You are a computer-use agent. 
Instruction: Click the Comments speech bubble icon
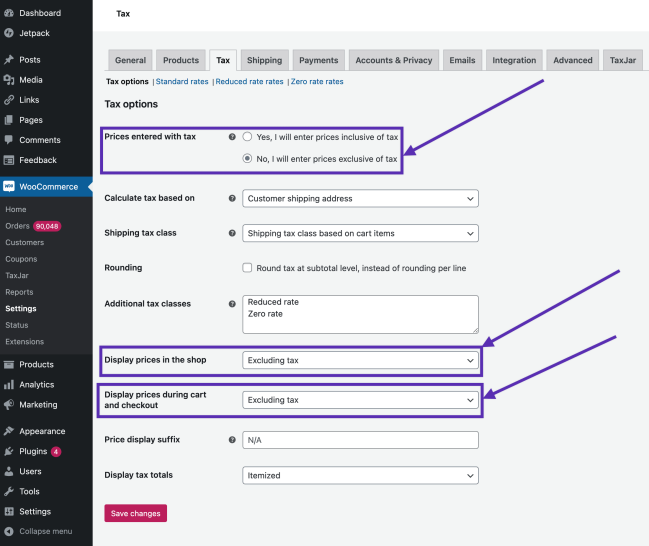pos(9,140)
